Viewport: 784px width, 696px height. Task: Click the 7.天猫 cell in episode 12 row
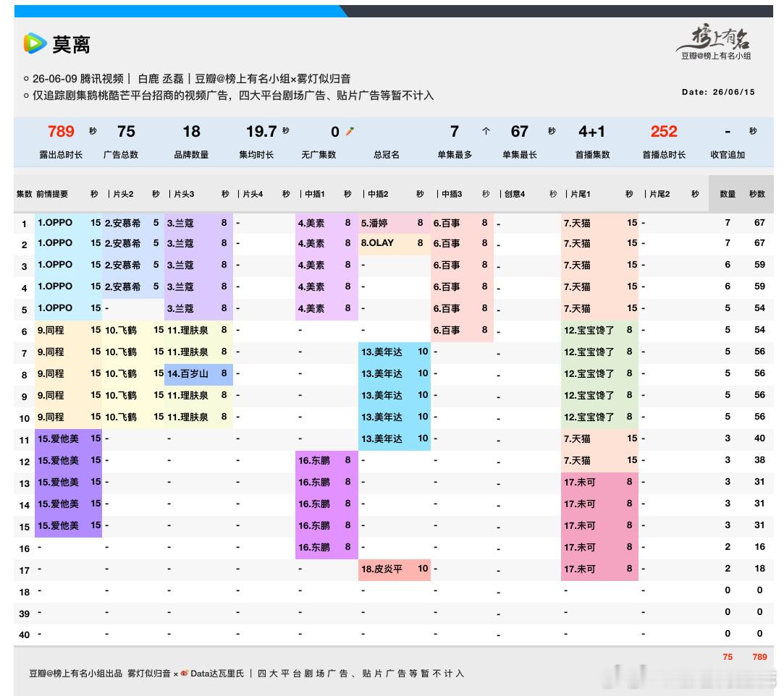pos(599,461)
